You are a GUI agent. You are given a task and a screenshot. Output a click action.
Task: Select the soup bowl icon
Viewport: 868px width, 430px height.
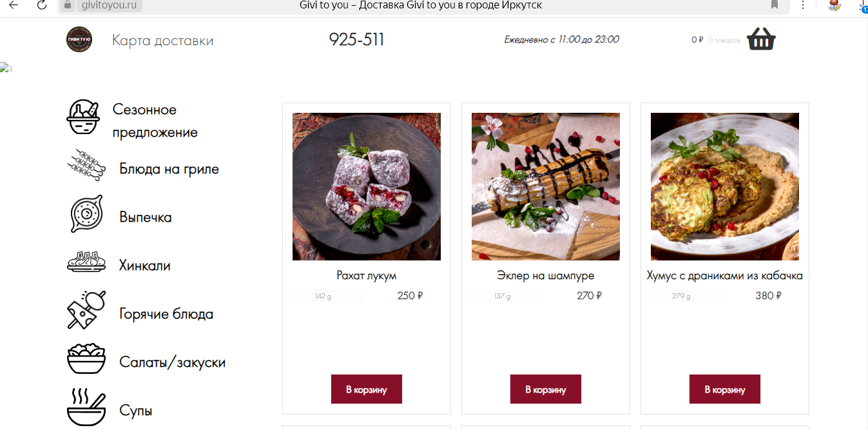[x=86, y=407]
